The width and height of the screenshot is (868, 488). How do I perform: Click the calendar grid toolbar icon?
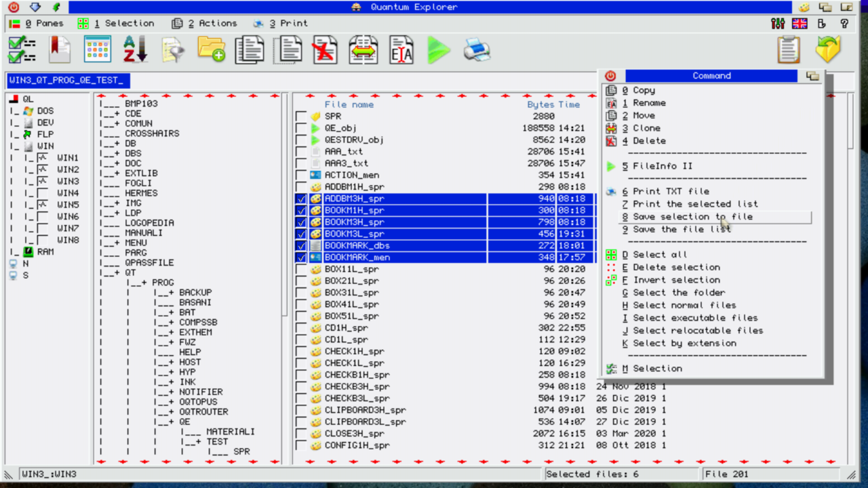tap(98, 50)
